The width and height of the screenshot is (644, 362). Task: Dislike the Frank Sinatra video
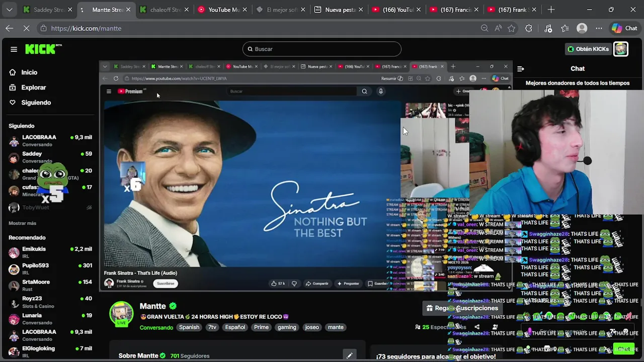294,284
